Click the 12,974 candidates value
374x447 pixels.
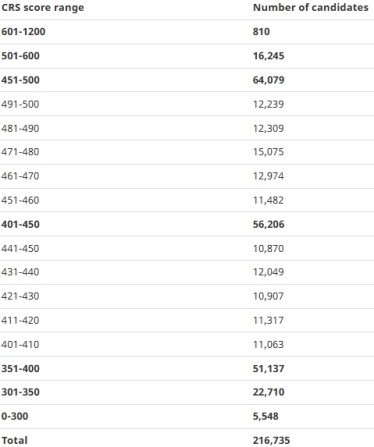pos(268,176)
